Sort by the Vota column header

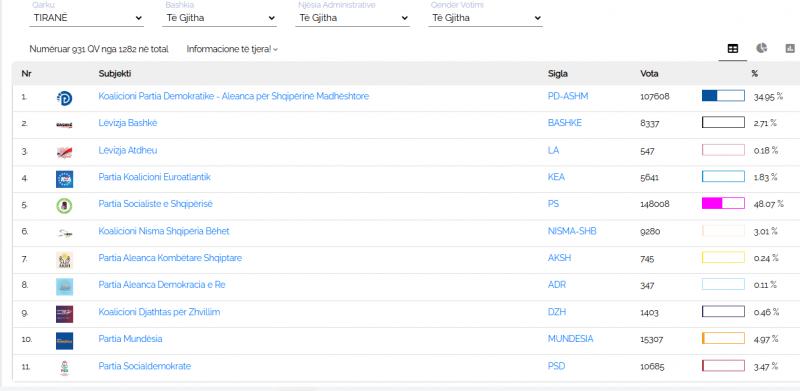pos(649,74)
